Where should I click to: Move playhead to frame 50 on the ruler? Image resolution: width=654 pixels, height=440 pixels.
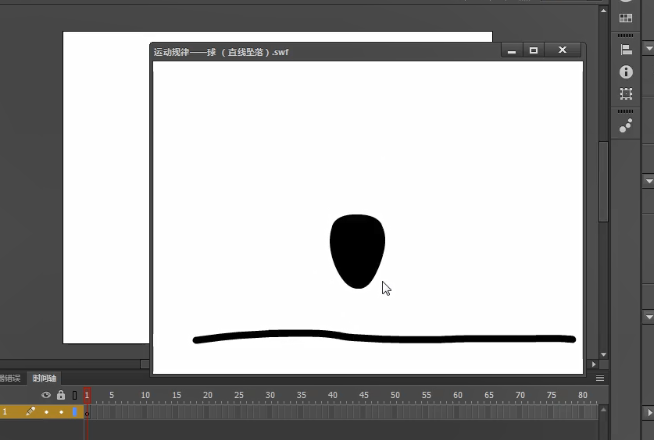click(395, 395)
